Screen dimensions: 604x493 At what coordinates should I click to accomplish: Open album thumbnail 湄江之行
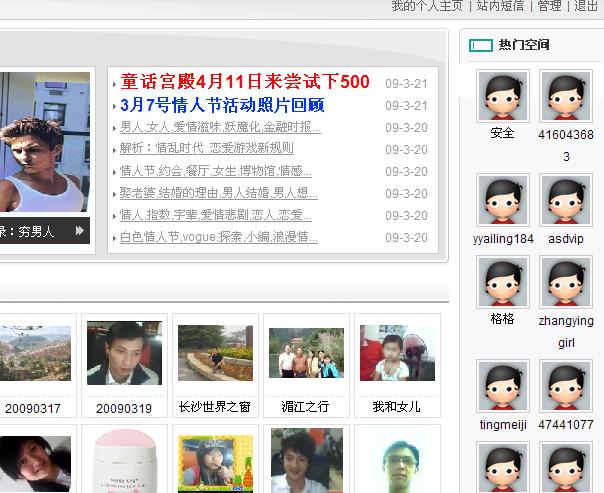306,353
